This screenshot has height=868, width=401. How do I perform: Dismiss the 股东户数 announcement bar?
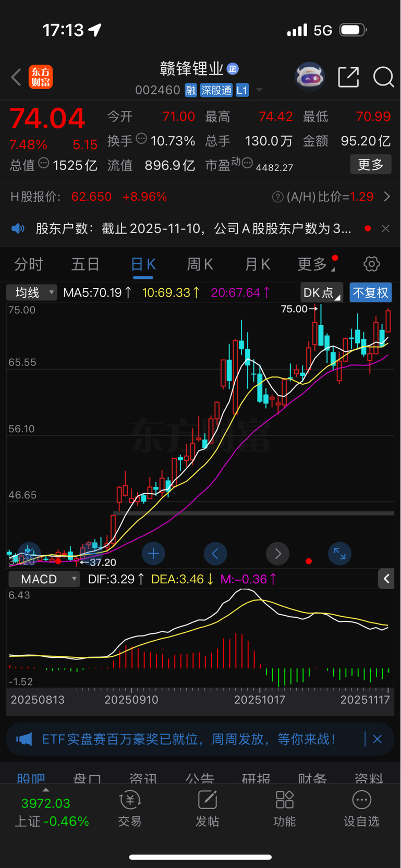tap(385, 228)
